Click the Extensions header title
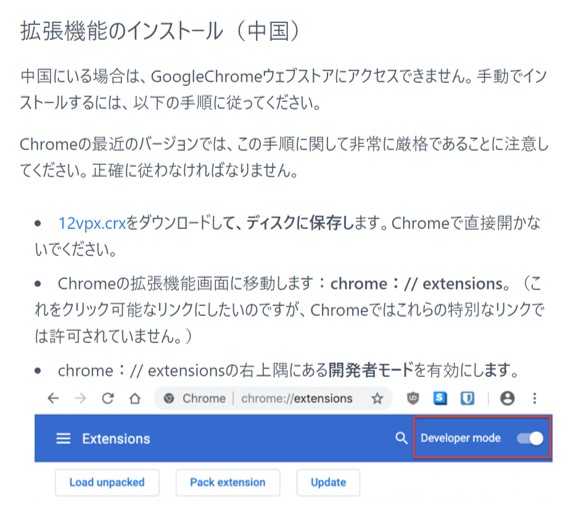 (x=116, y=439)
